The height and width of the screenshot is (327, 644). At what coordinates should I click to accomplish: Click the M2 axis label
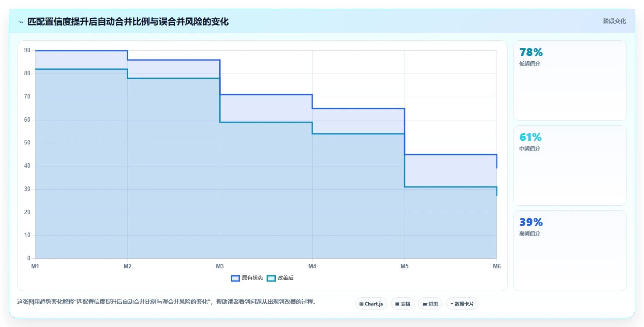pos(127,266)
